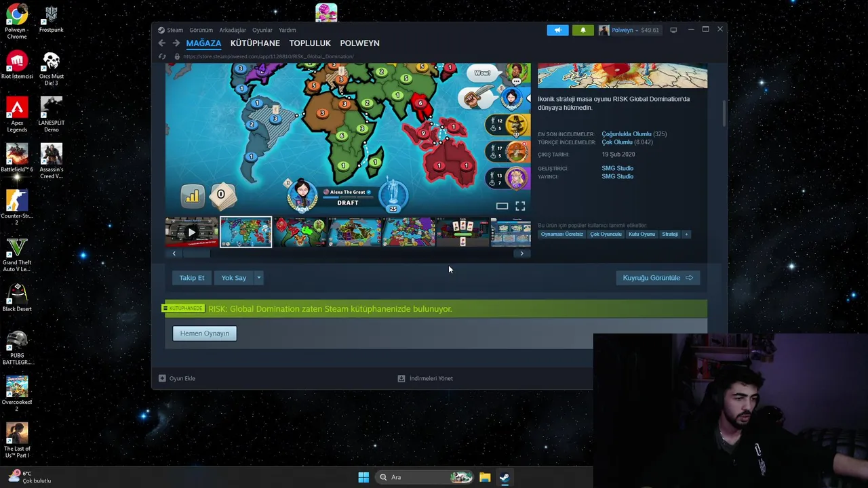Open File Explorer from the taskbar
Viewport: 868px width, 488px height.
click(x=485, y=477)
